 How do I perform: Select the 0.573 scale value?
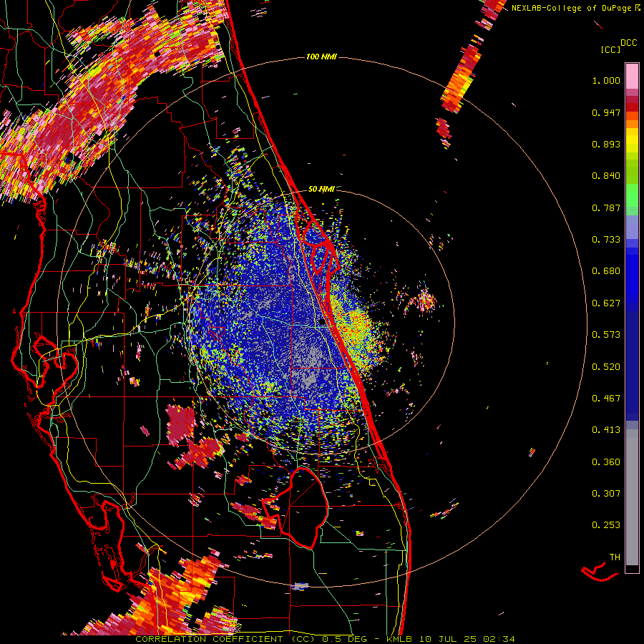(x=606, y=335)
